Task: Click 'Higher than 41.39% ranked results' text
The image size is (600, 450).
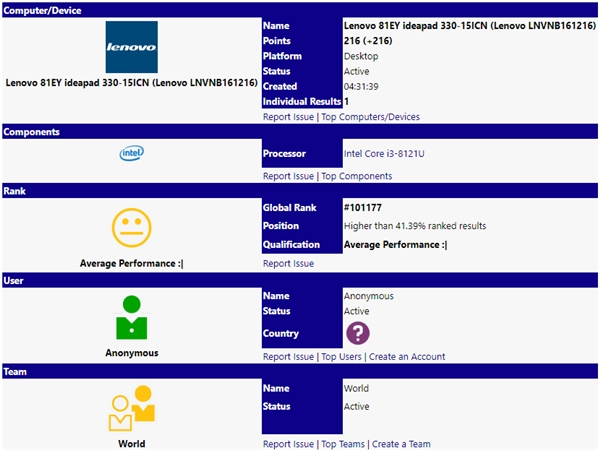Action: point(415,226)
